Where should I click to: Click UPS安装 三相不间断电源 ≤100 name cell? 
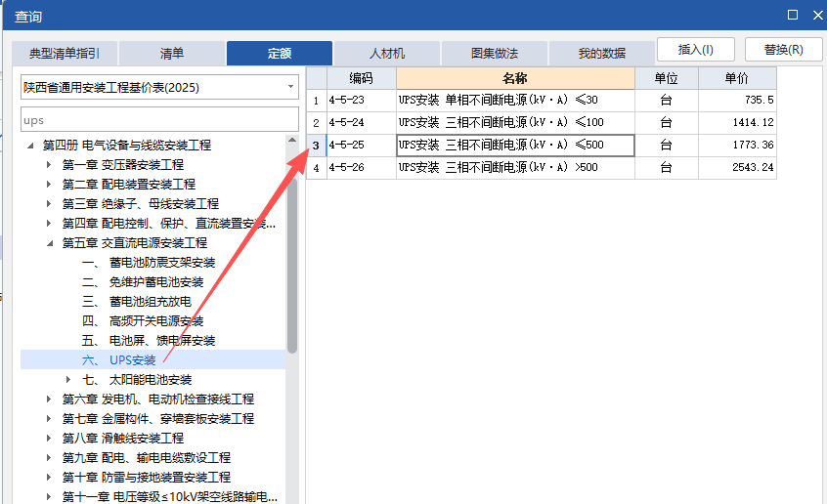point(515,123)
